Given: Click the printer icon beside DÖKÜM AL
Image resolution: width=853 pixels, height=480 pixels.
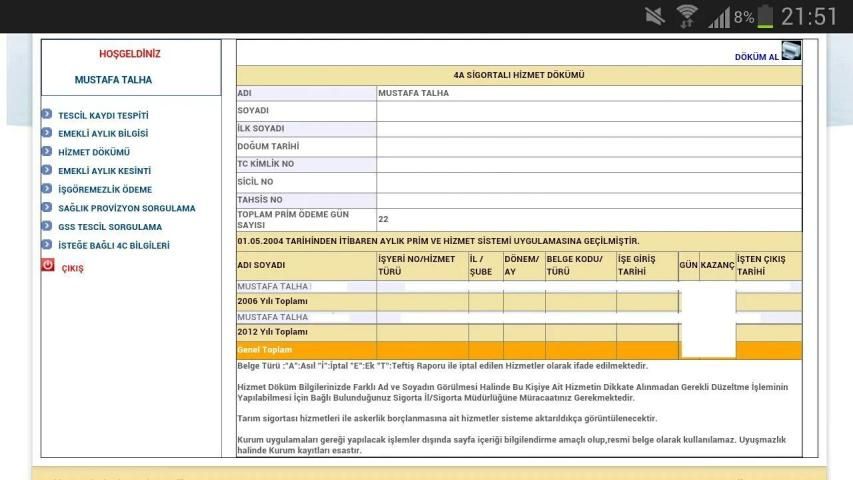Looking at the screenshot, I should coord(791,51).
